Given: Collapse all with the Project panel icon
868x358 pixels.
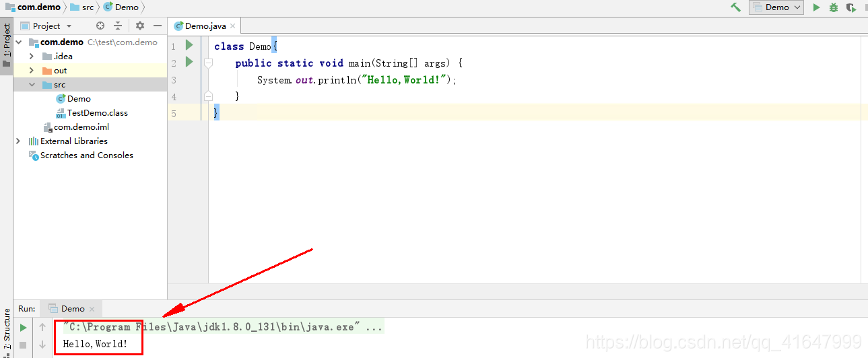Looking at the screenshot, I should (118, 26).
